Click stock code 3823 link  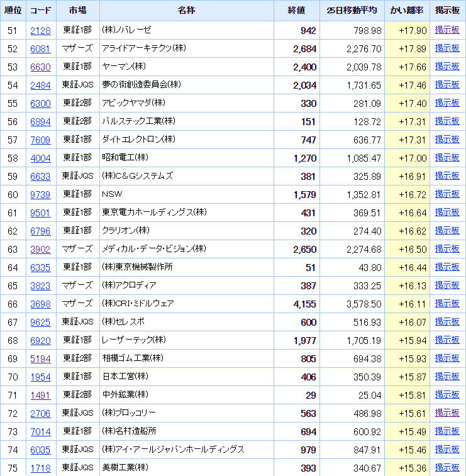(x=40, y=285)
